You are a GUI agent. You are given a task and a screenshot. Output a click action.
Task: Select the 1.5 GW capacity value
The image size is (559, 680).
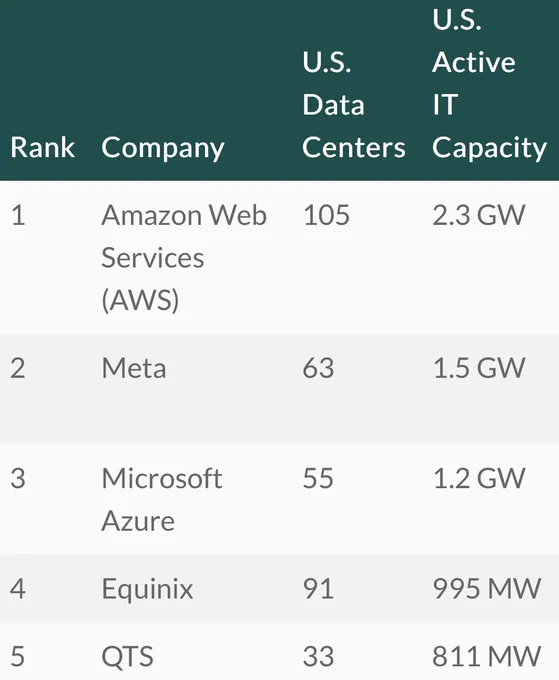click(479, 368)
